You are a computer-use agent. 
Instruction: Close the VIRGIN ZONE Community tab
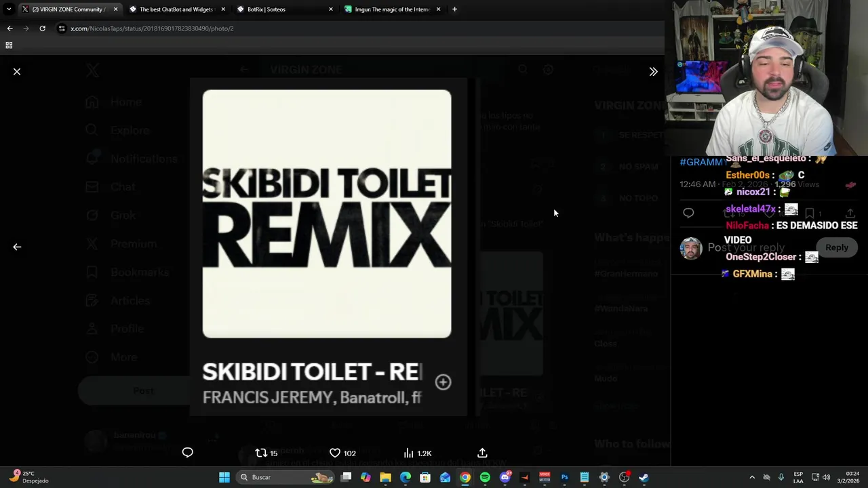coord(115,9)
